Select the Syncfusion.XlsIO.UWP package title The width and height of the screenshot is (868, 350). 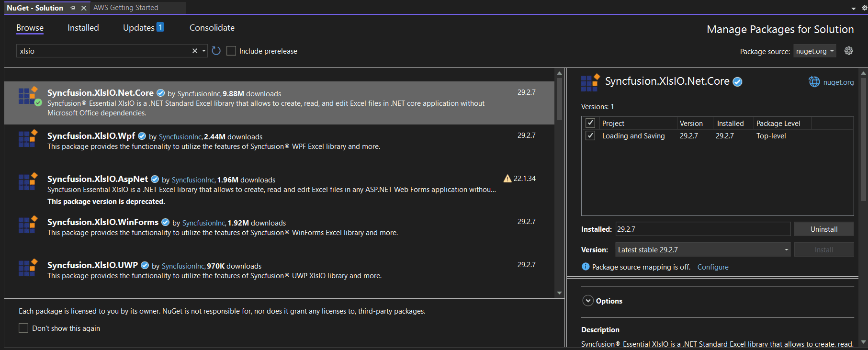(92, 265)
